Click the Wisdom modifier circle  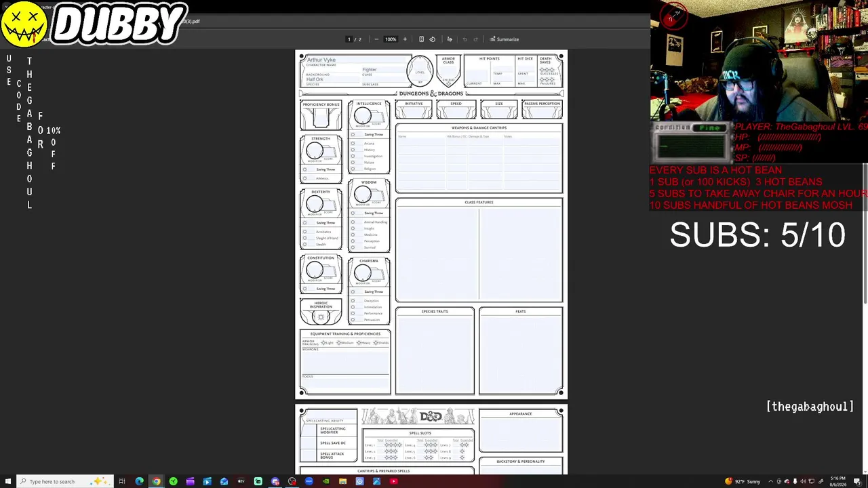click(362, 195)
